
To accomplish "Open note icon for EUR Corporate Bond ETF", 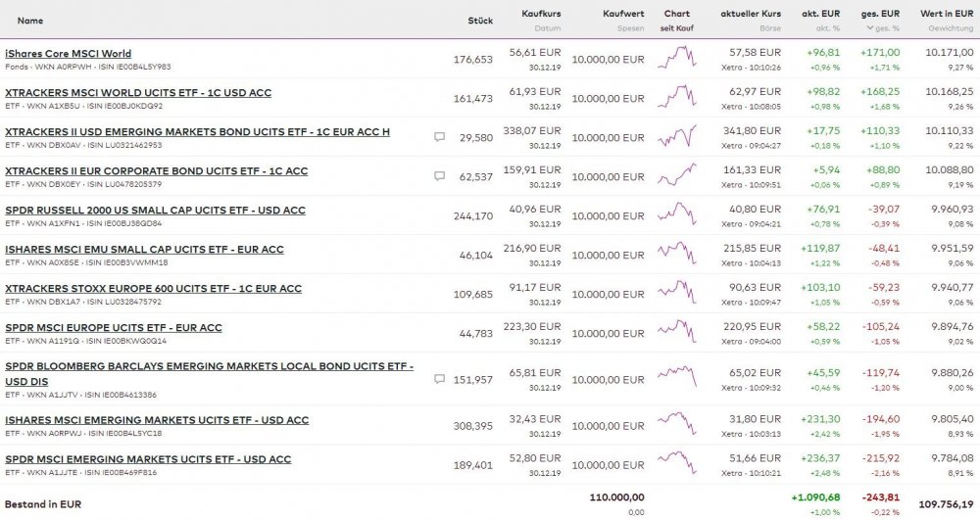I will click(x=439, y=177).
